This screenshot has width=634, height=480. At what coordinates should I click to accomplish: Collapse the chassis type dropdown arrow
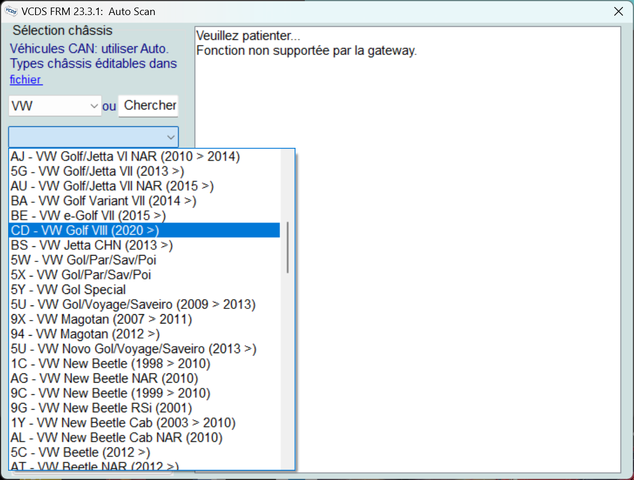click(171, 137)
